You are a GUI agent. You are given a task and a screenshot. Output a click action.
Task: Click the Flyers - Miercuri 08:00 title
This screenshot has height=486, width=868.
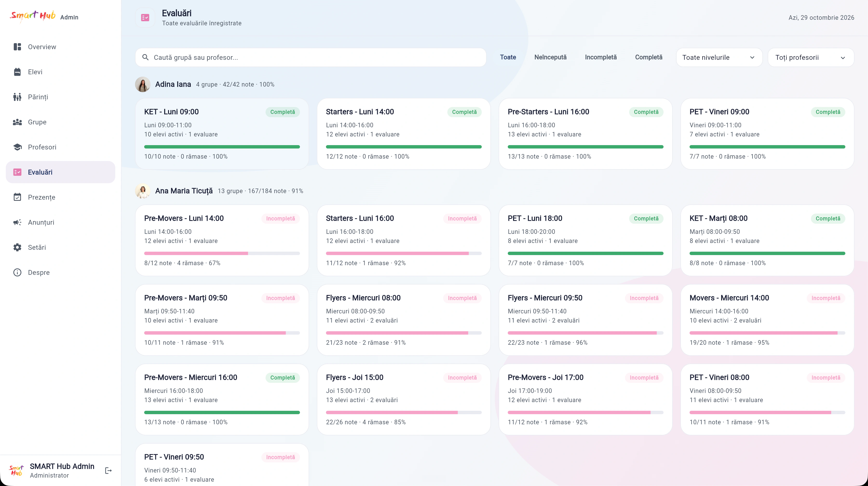363,298
